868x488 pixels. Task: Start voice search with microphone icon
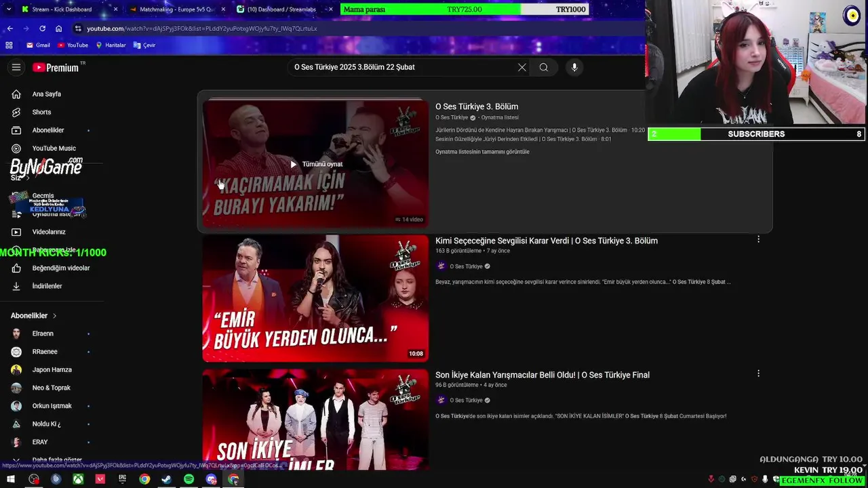574,67
